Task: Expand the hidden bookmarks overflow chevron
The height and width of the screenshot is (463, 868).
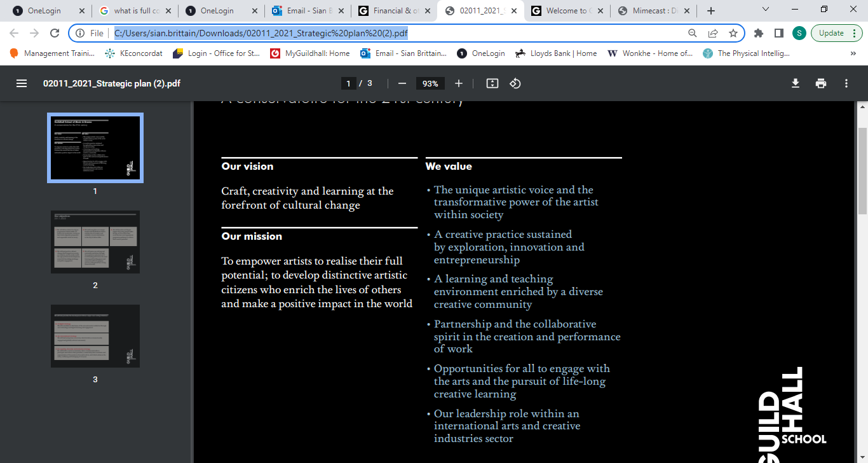Action: tap(853, 53)
